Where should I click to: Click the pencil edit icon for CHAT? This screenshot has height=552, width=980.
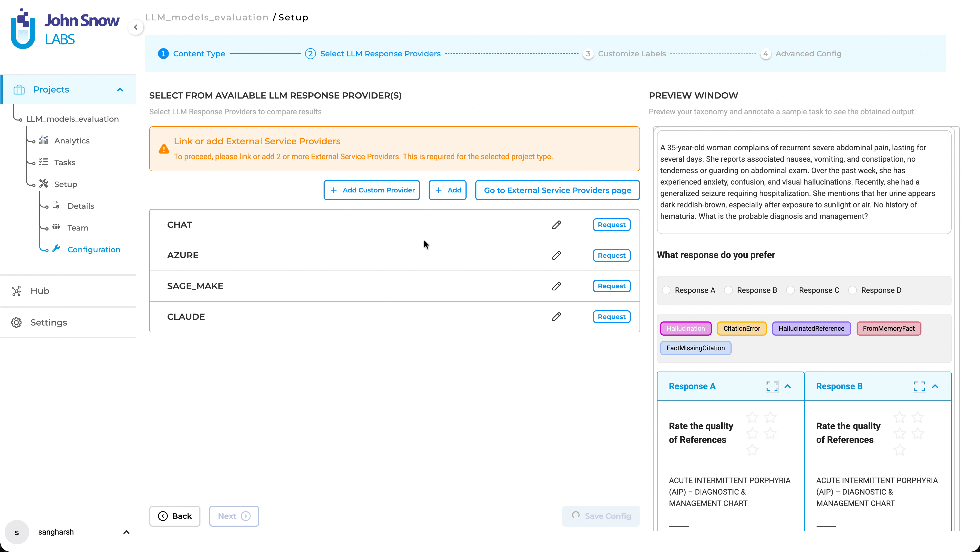point(556,225)
